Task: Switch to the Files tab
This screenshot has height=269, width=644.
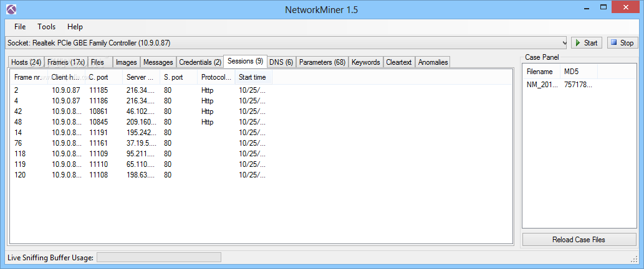Action: pos(100,62)
